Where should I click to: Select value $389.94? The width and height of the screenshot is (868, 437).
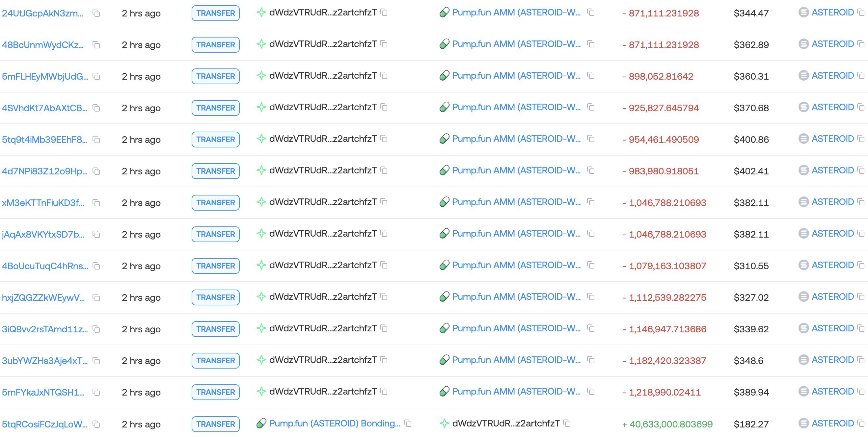click(x=751, y=393)
